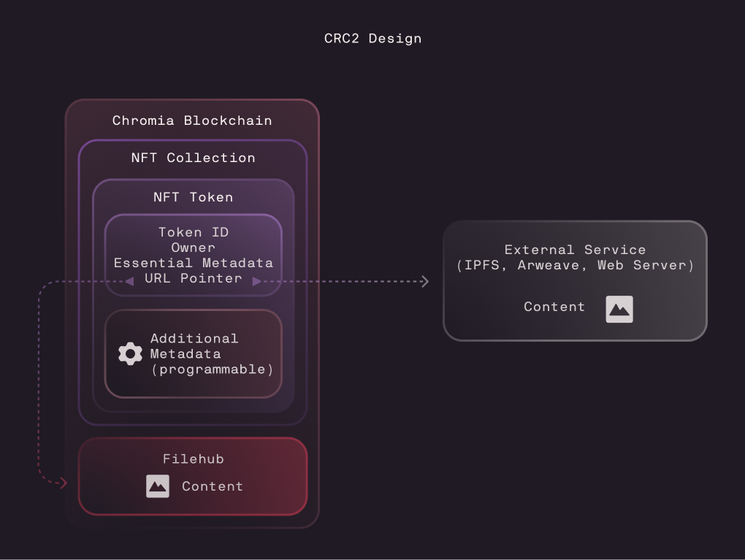The image size is (745, 560).
Task: Click the "Additional Metadata (programmable)" text
Action: (x=212, y=354)
